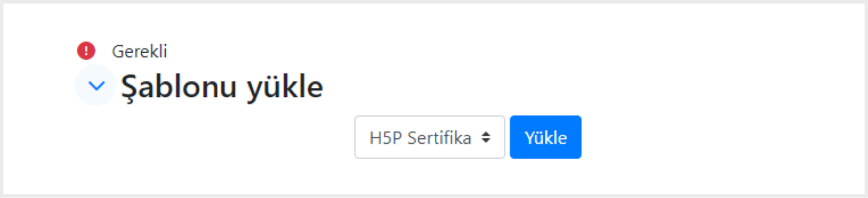The width and height of the screenshot is (868, 198).
Task: Click the word yükle in the heading
Action: pos(285,87)
